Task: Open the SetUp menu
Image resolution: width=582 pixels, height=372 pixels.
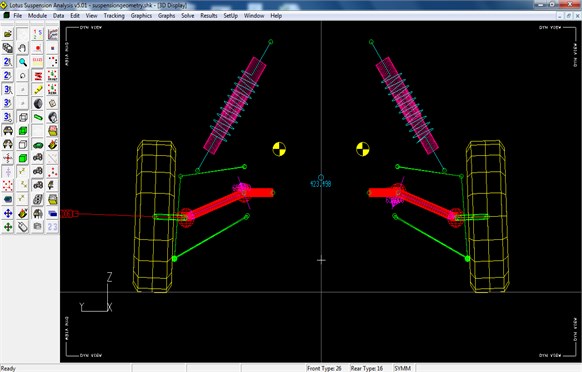Action: (x=230, y=16)
